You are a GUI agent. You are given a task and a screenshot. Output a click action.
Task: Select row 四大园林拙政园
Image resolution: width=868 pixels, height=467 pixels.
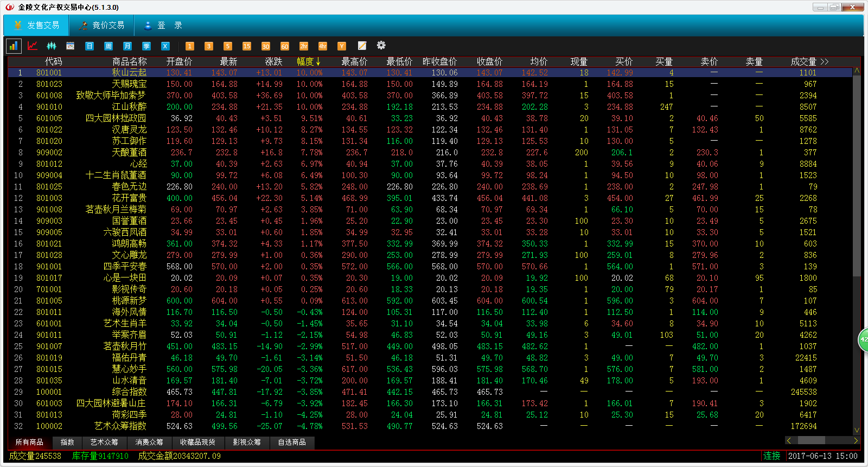click(430, 118)
